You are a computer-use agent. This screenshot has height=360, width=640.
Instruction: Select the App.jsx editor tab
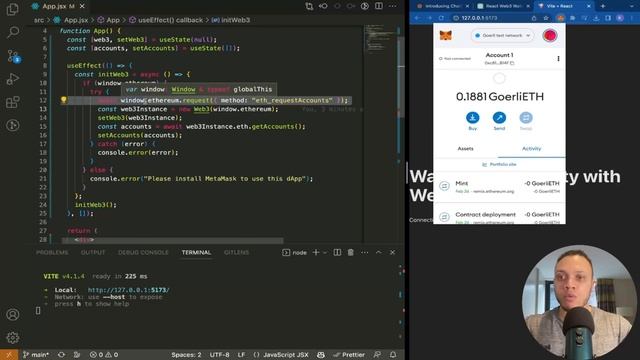(x=58, y=6)
